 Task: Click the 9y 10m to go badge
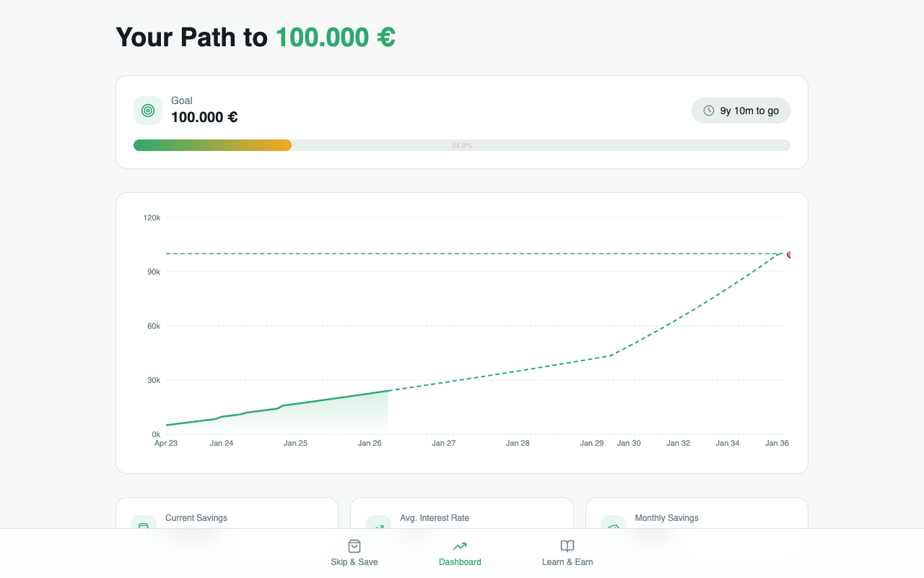741,111
